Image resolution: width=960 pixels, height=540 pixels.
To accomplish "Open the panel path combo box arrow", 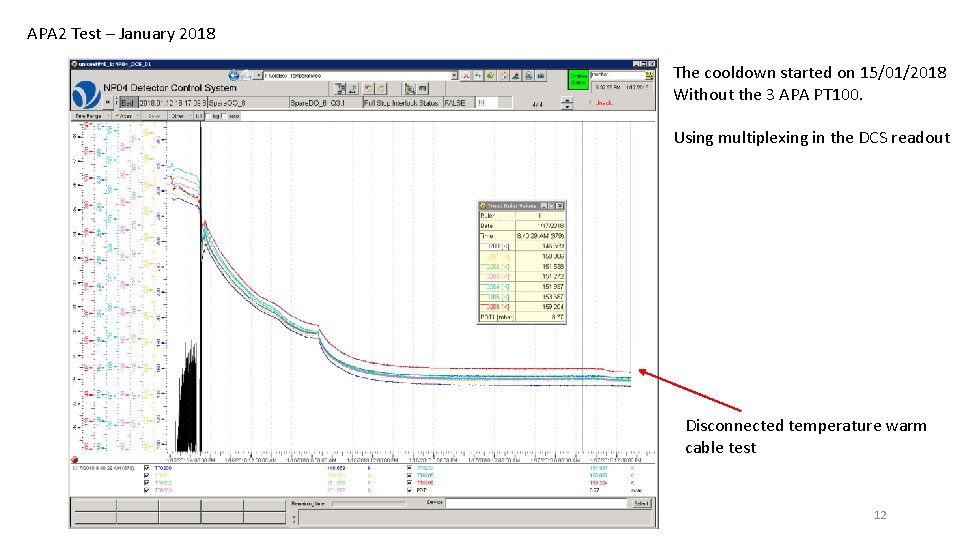I will tap(454, 76).
